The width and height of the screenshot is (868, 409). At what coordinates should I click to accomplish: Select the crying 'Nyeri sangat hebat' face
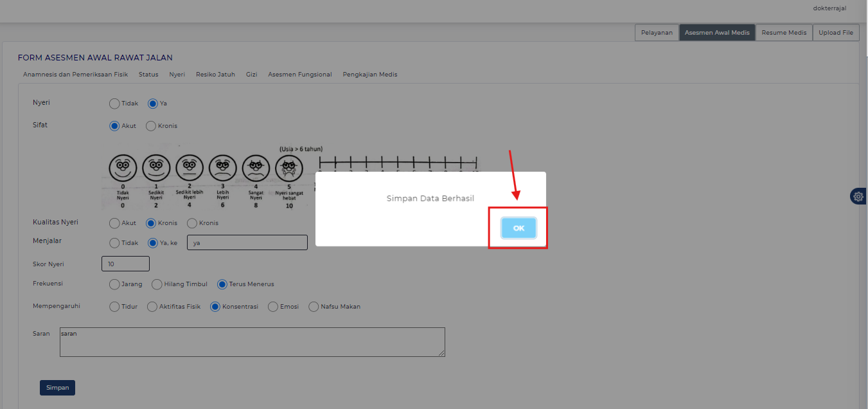point(288,168)
